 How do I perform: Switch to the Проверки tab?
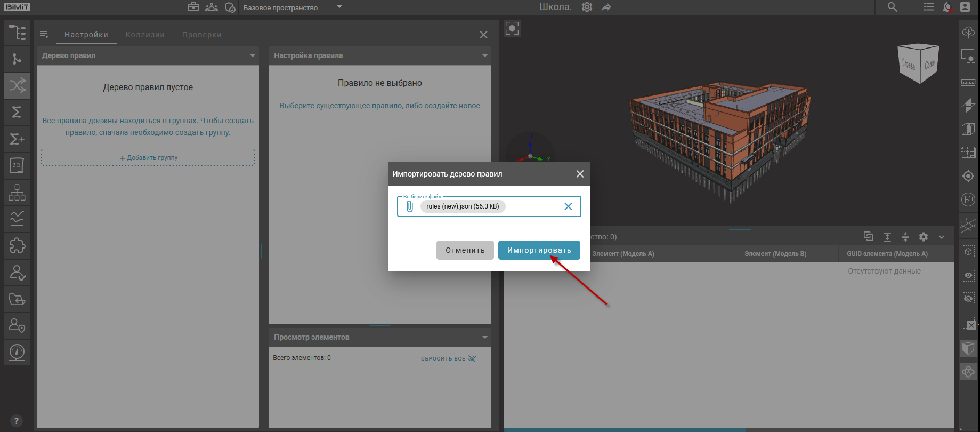click(201, 35)
